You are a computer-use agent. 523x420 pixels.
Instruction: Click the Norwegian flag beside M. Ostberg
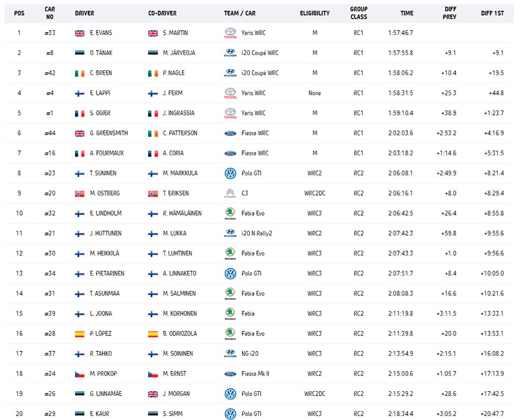[x=80, y=193]
